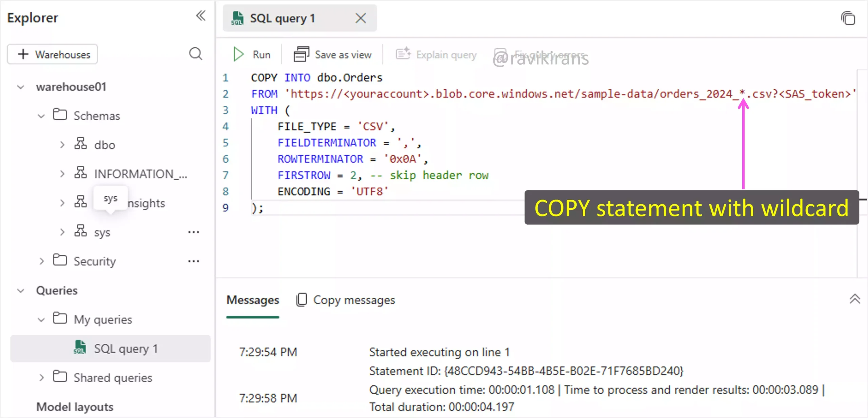Click Copy messages
This screenshot has height=418, width=868.
point(346,300)
